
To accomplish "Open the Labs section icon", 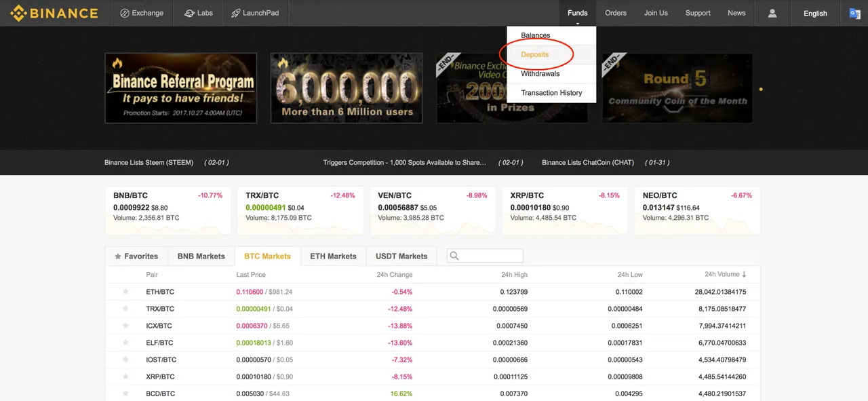I will pos(189,13).
